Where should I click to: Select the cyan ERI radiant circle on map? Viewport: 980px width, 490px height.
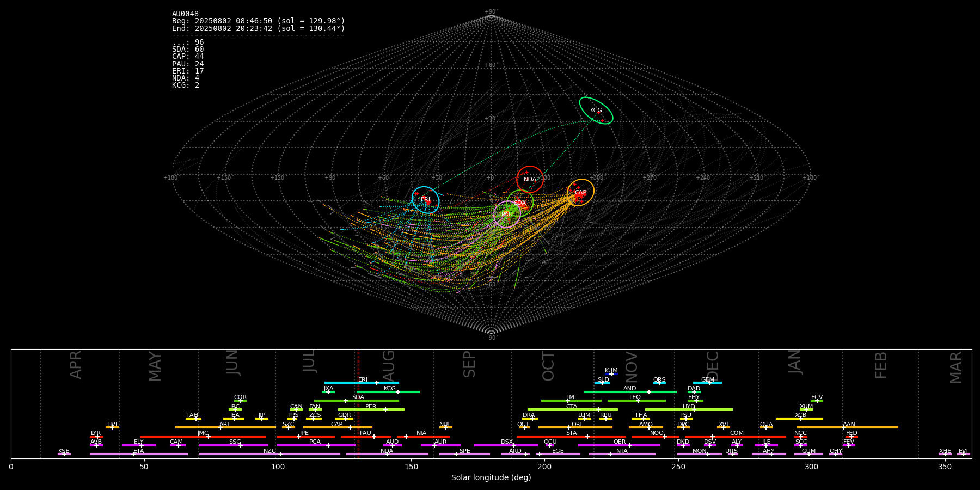tap(425, 200)
